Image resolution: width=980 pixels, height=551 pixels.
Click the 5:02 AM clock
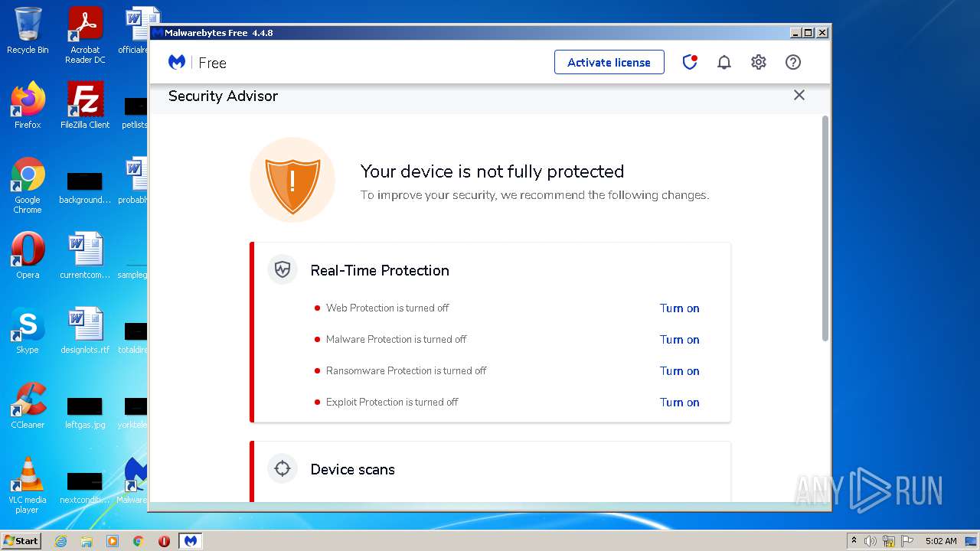point(940,541)
